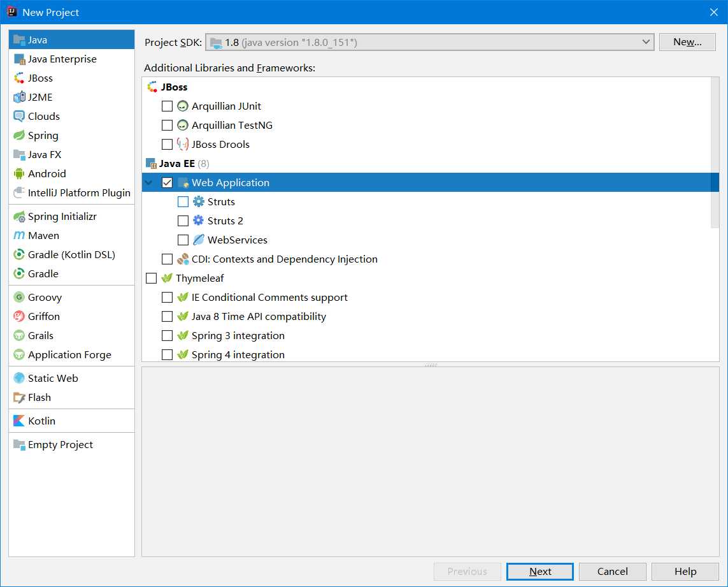
Task: Check the Struts 2 checkbox
Action: point(183,221)
